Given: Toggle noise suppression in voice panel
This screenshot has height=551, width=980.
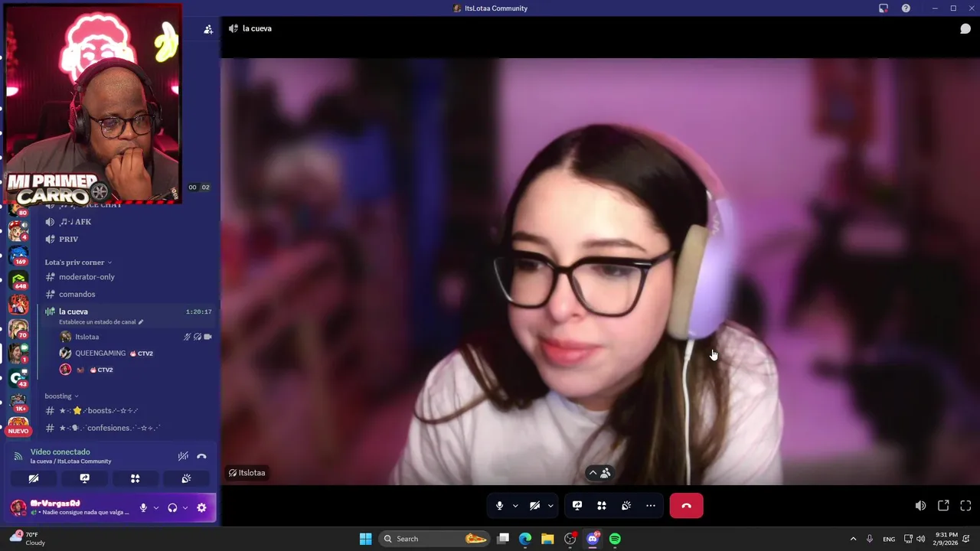Looking at the screenshot, I should 183,456.
